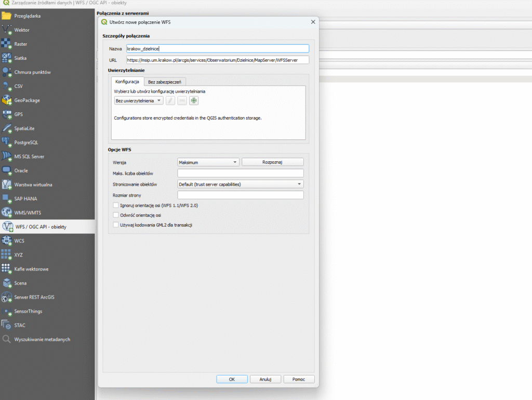Select the GeoPackage source icon

pos(7,100)
